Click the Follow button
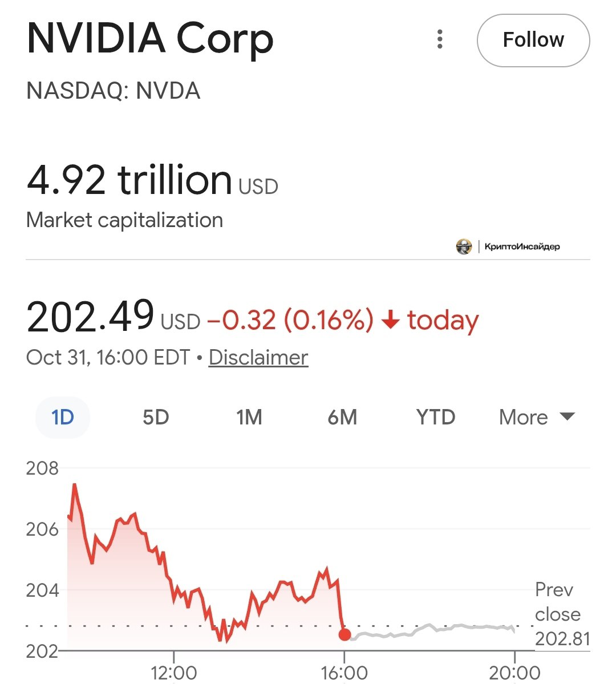 533,41
